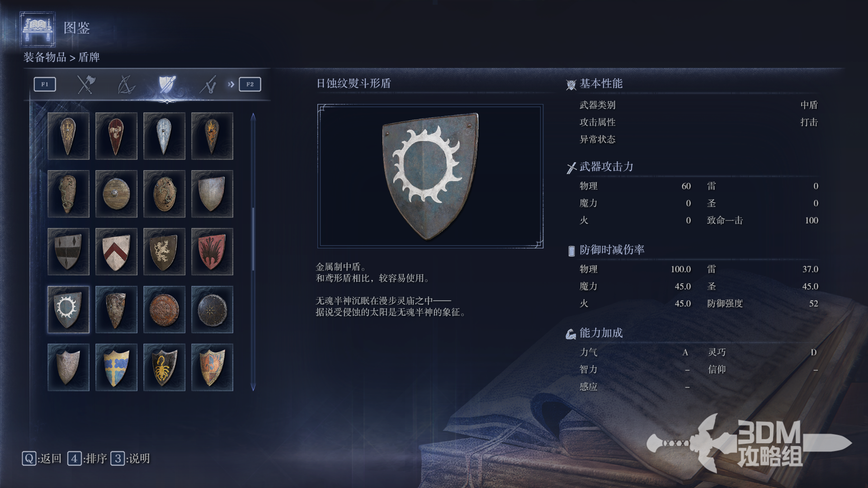Click the F1 previous category key

coord(45,84)
